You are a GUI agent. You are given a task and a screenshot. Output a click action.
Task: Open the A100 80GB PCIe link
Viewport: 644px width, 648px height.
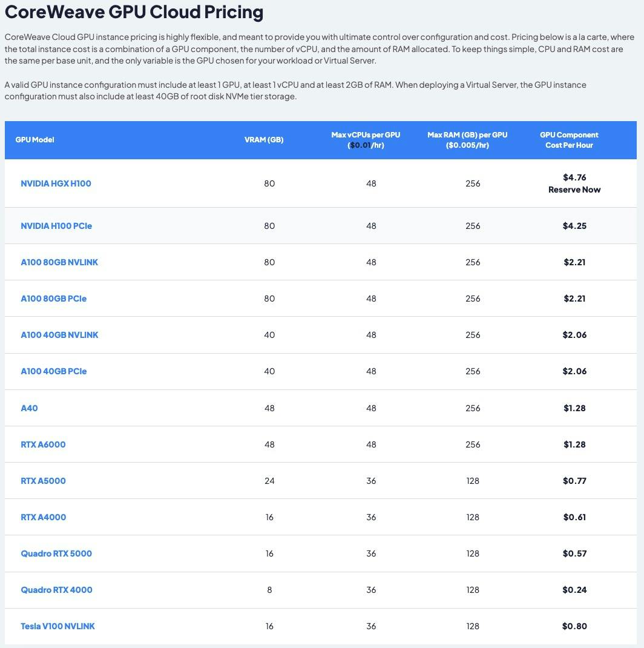pos(54,299)
